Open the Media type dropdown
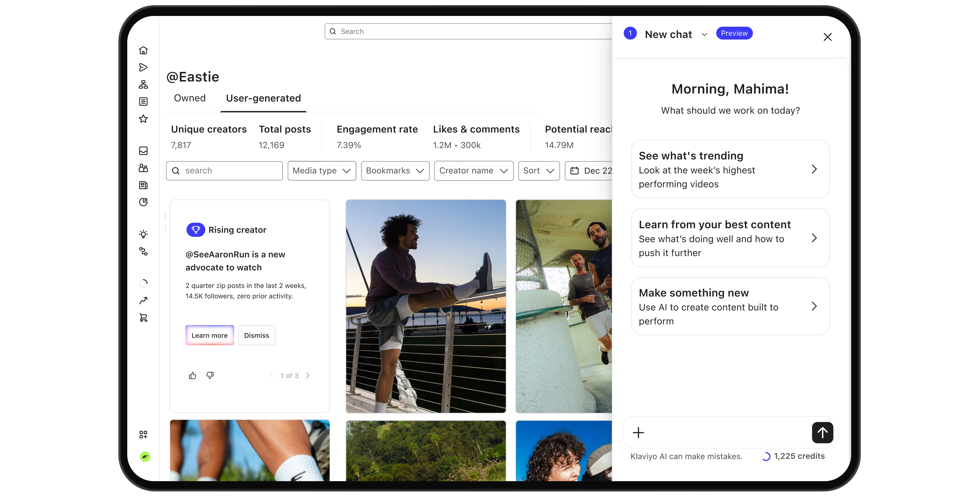This screenshot has width=980, height=496. point(321,170)
